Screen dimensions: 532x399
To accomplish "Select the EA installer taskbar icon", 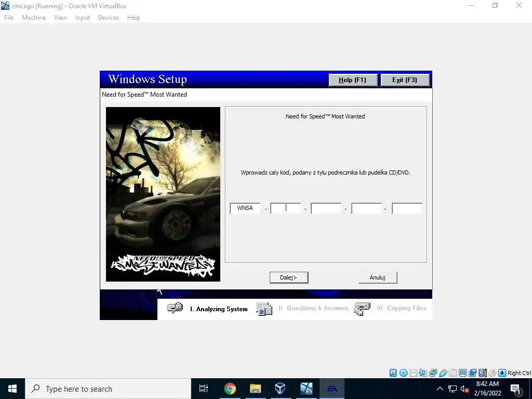I will click(x=332, y=389).
